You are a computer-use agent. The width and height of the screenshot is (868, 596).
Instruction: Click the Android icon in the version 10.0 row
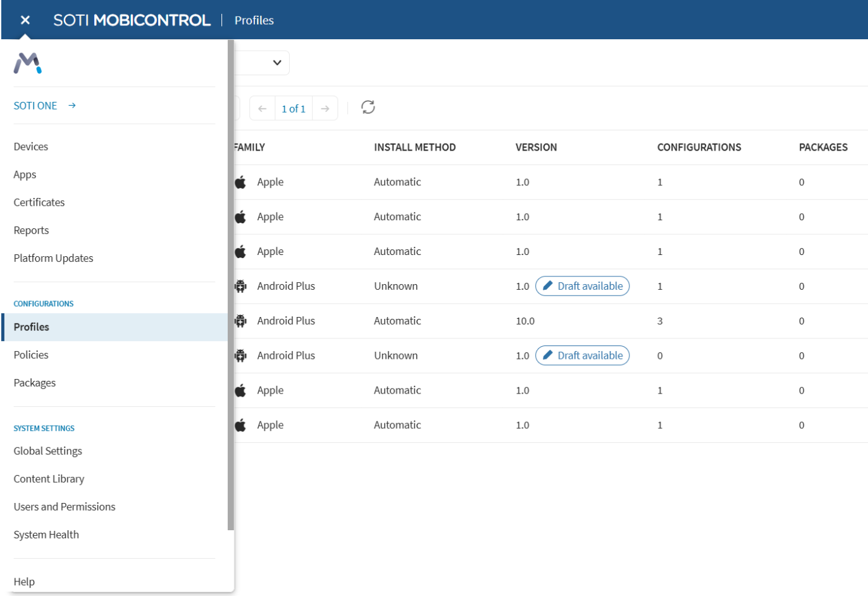point(240,321)
